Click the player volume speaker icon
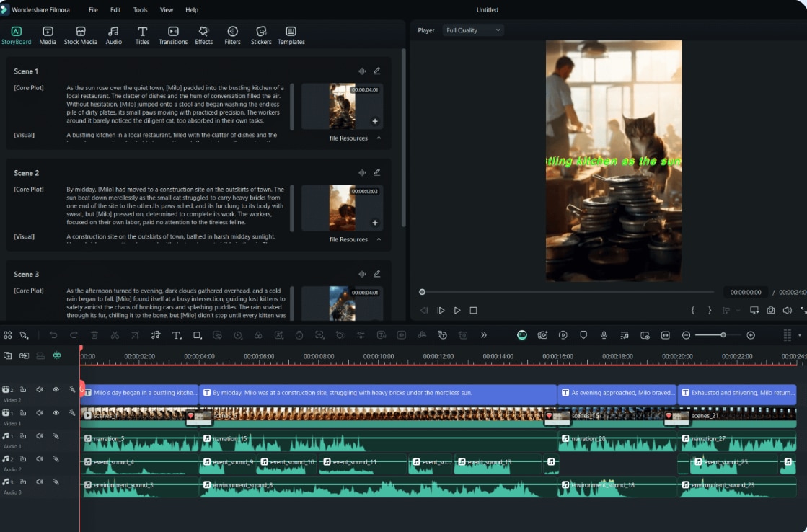This screenshot has height=532, width=807. [787, 310]
